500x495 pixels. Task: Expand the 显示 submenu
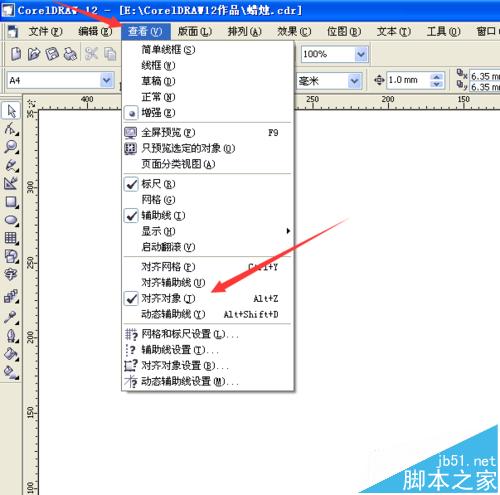click(208, 231)
